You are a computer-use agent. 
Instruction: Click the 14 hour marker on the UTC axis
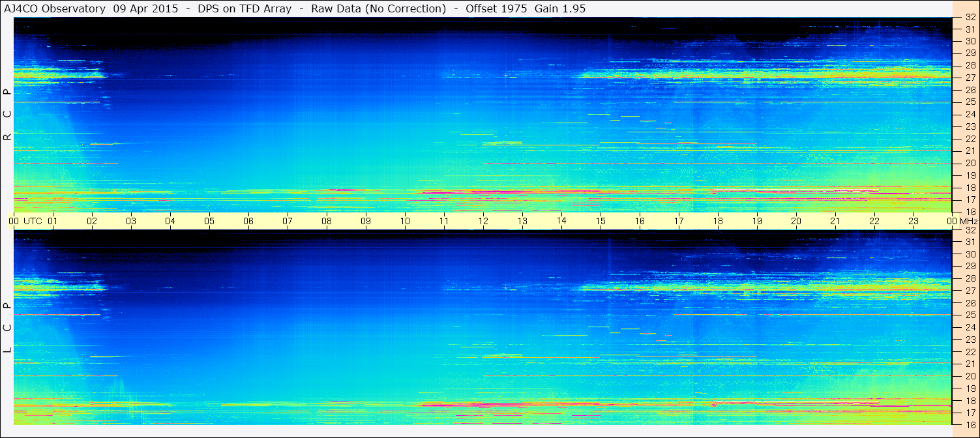pos(561,220)
